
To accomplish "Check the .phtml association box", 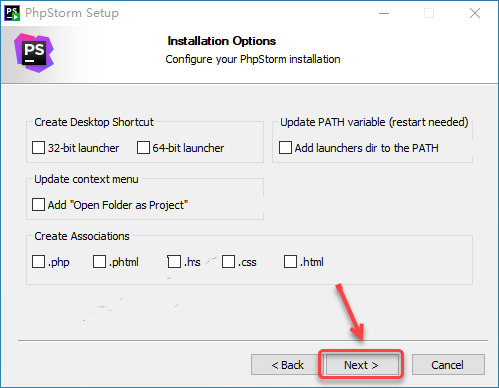I will (x=99, y=262).
